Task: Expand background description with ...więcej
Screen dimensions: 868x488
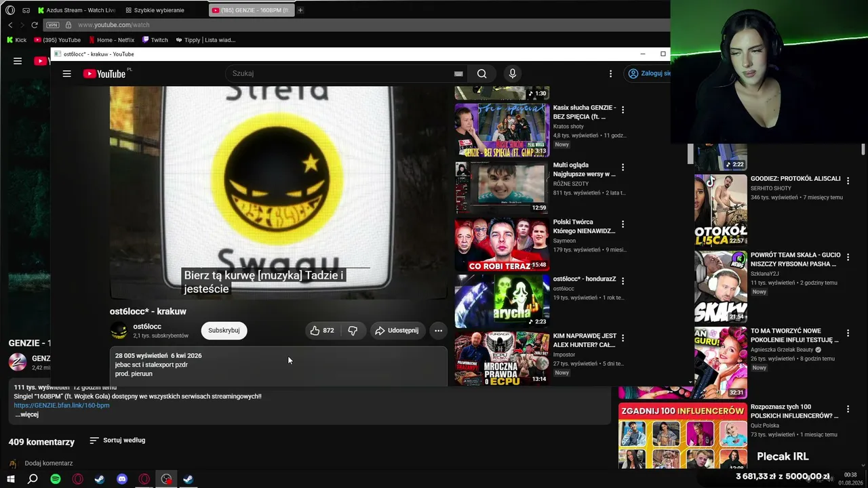Action: 27,415
